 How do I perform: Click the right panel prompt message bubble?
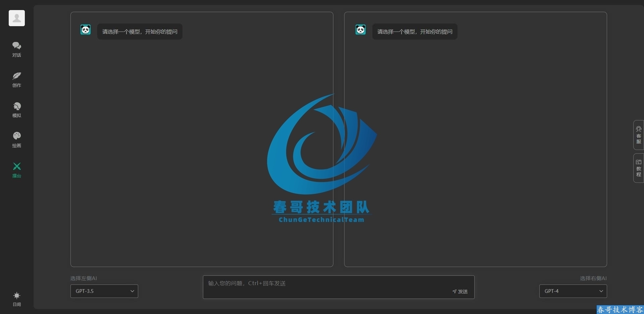[x=415, y=32]
